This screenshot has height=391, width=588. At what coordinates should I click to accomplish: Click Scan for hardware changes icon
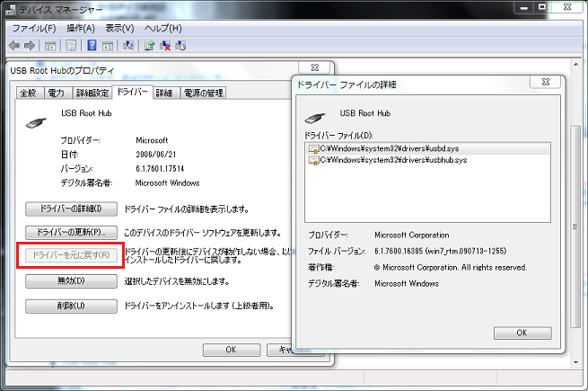point(128,46)
